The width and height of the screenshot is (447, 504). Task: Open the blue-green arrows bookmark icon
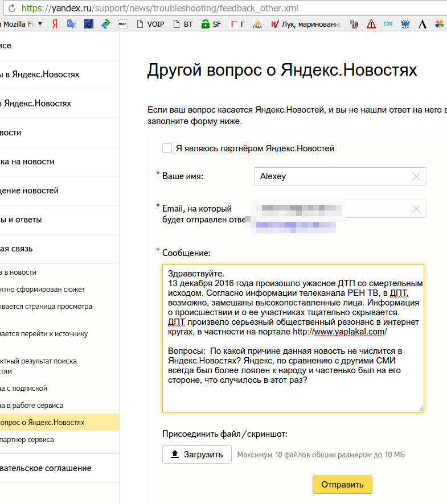tap(105, 24)
